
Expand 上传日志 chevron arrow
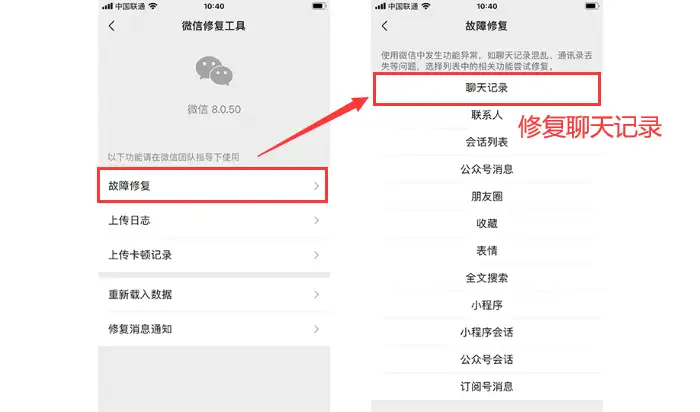(316, 221)
